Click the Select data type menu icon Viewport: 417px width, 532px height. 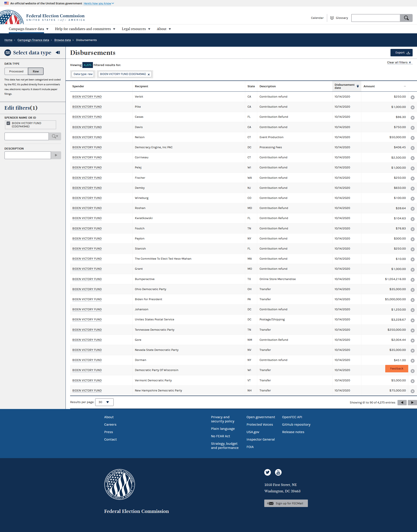[8, 52]
